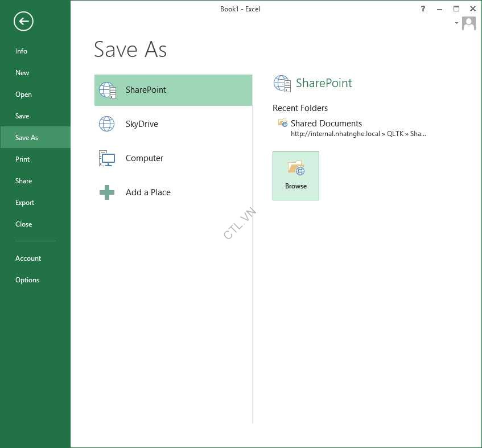Select the SharePoint globe icon in places list
The width and height of the screenshot is (482, 448).
(x=107, y=90)
